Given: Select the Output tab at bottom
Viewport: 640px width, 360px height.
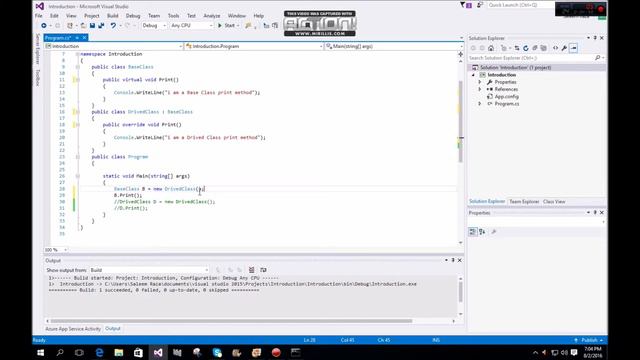Looking at the screenshot, I should tap(113, 329).
